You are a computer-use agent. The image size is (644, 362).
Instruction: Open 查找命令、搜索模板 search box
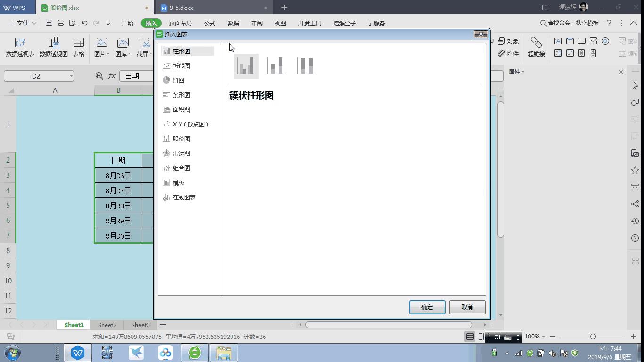pyautogui.click(x=570, y=23)
